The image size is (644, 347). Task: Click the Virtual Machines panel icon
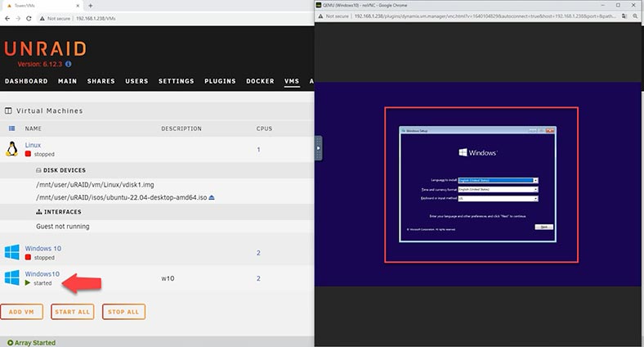[8, 110]
